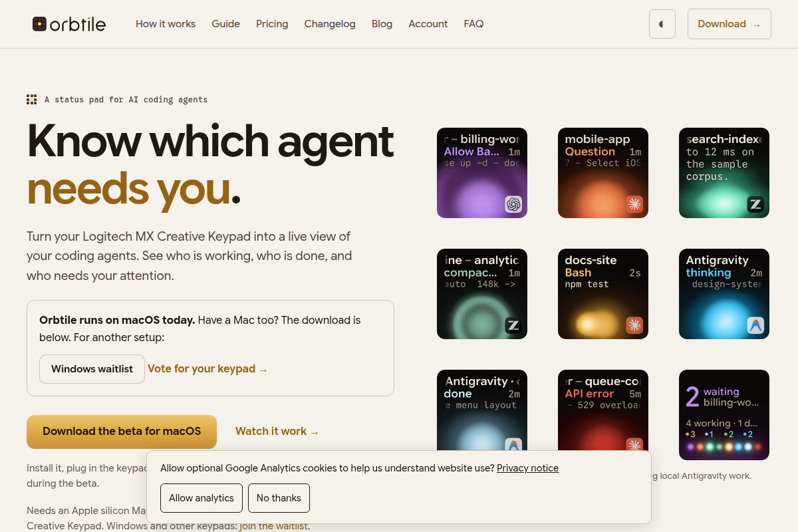Viewport: 798px width, 532px height.
Task: Select the billing-wor Allow Bash tile
Action: (482, 173)
